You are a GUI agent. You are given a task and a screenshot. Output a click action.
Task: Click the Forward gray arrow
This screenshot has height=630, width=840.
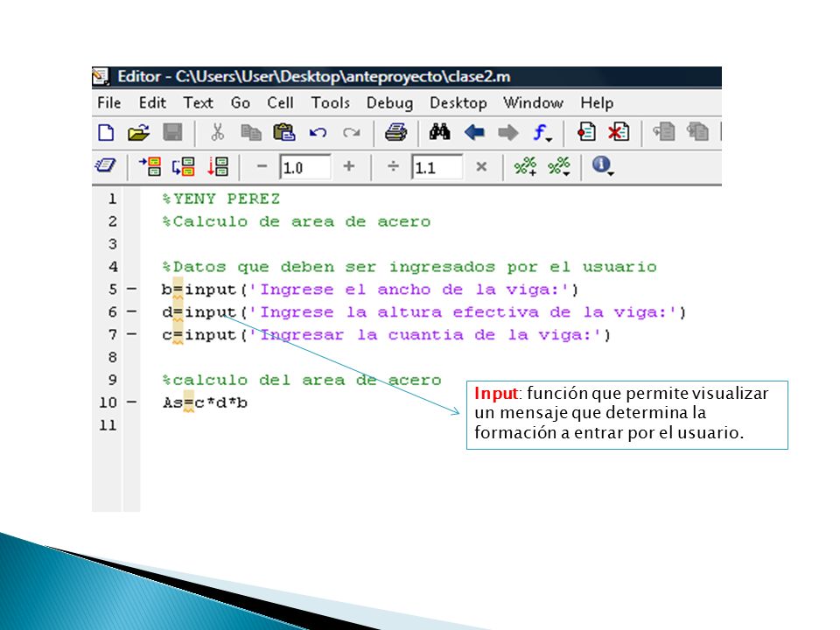coord(507,132)
